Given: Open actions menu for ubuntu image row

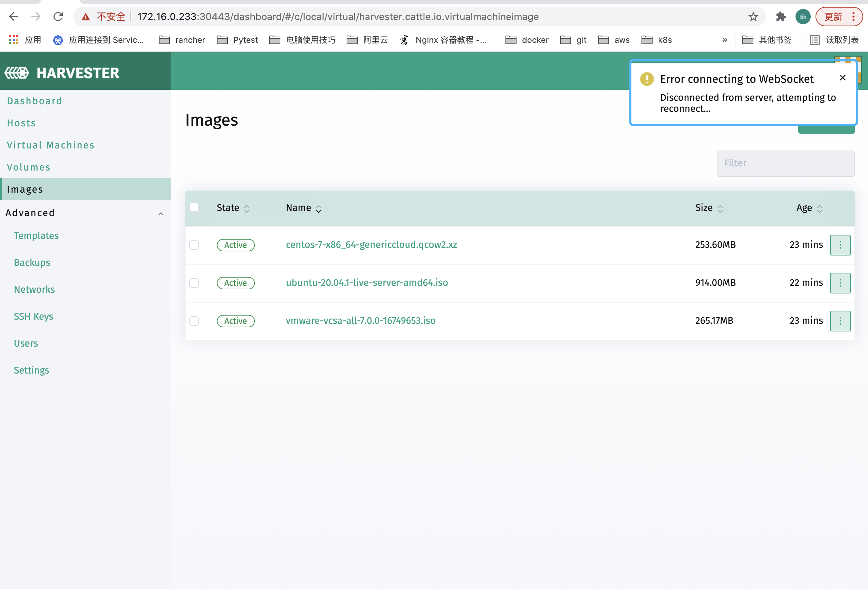Looking at the screenshot, I should click(840, 283).
